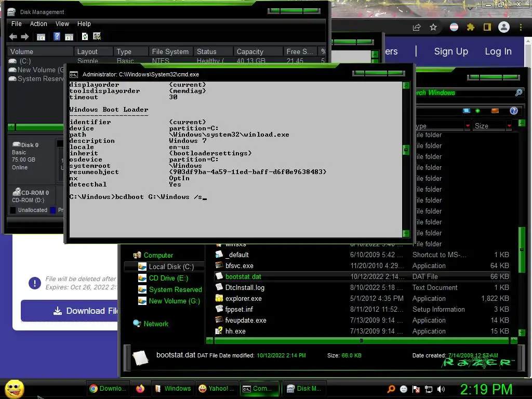This screenshot has width=532, height=399.
Task: Select System Reserved in Explorer navigation pane
Action: [x=170, y=290]
